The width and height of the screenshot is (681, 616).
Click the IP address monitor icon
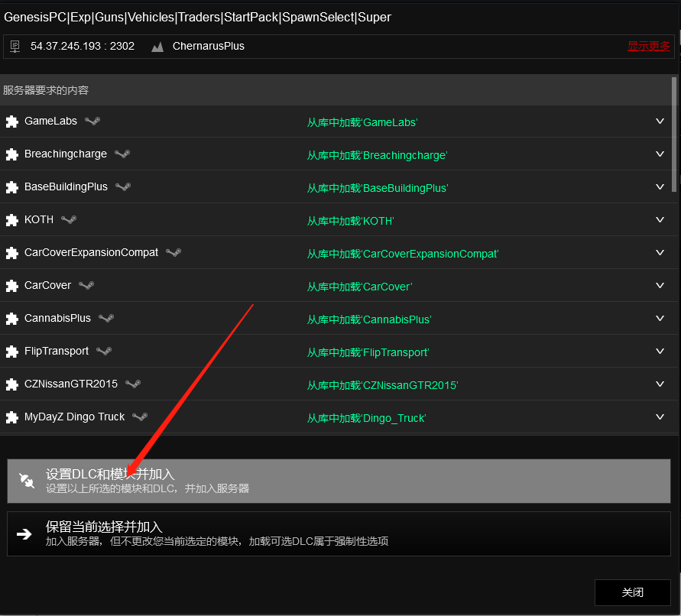pyautogui.click(x=15, y=47)
